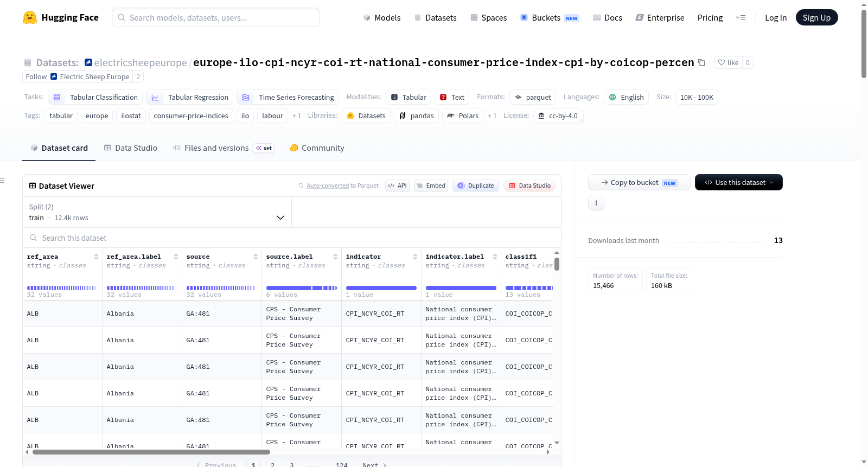Viewport: 868px width, 467px height.
Task: Click the Follow Electric Sheep Europe button
Action: 77,76
